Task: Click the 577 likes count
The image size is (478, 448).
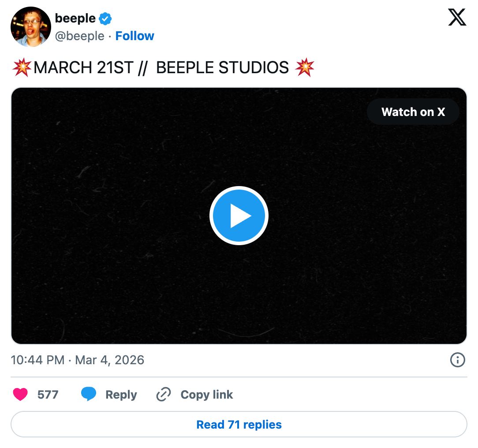Action: point(48,394)
